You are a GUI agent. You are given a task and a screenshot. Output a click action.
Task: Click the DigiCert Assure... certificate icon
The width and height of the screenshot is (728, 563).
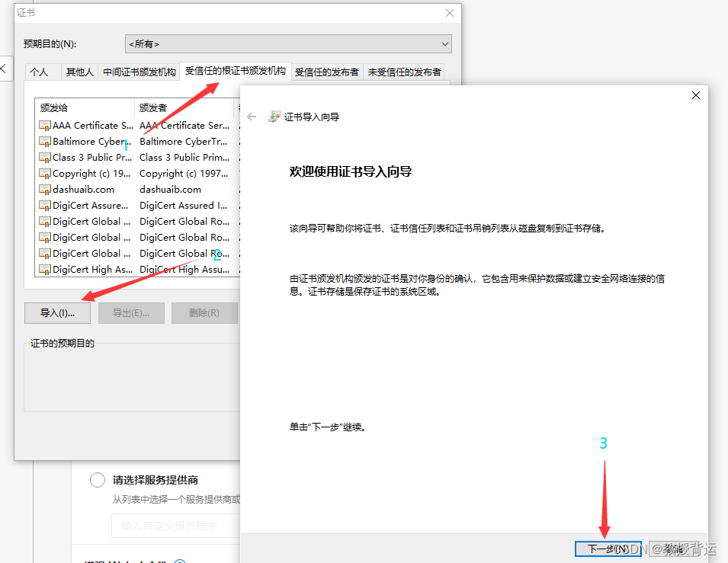45,206
